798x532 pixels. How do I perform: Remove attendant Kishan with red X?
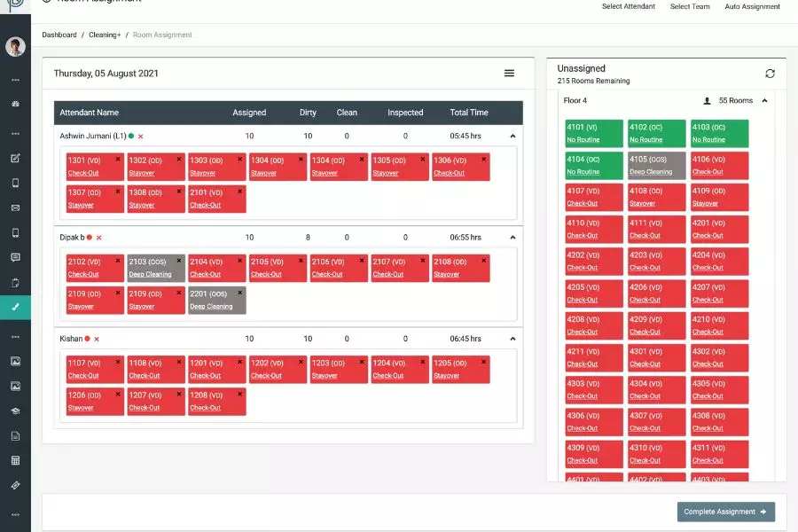97,339
